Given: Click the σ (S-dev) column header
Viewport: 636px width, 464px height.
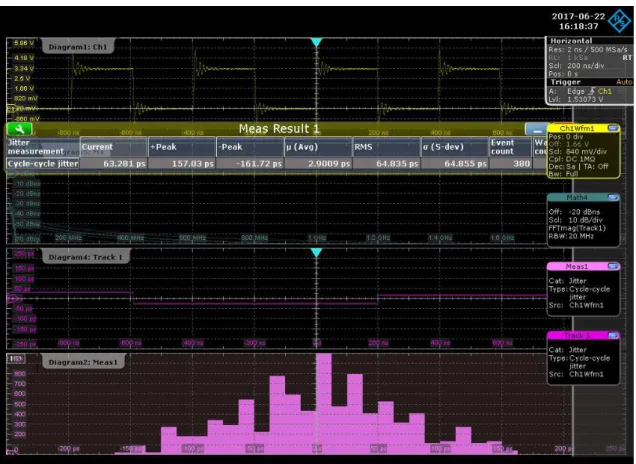Looking at the screenshot, I should (455, 147).
